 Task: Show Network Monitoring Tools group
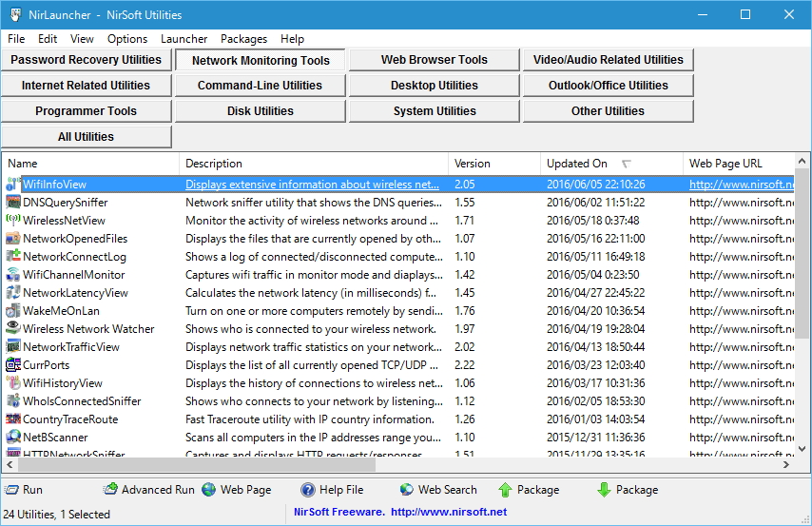261,60
